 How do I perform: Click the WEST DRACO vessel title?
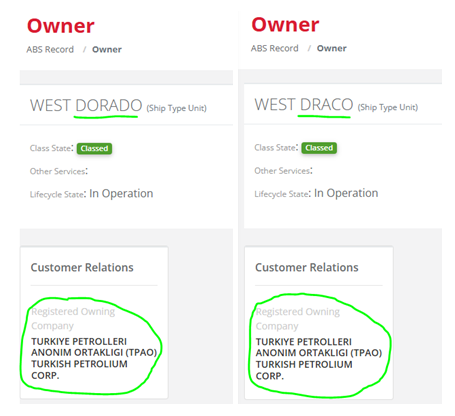(x=304, y=105)
